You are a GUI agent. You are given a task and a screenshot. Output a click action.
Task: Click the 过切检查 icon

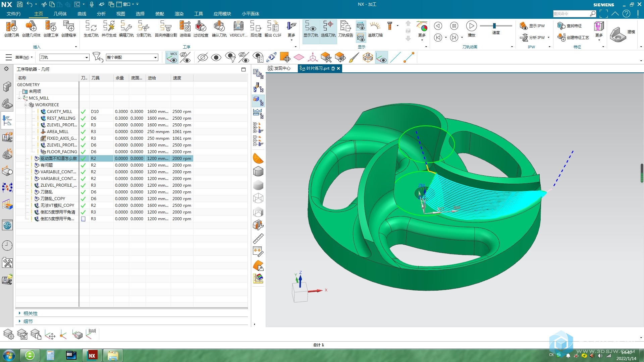tap(201, 28)
